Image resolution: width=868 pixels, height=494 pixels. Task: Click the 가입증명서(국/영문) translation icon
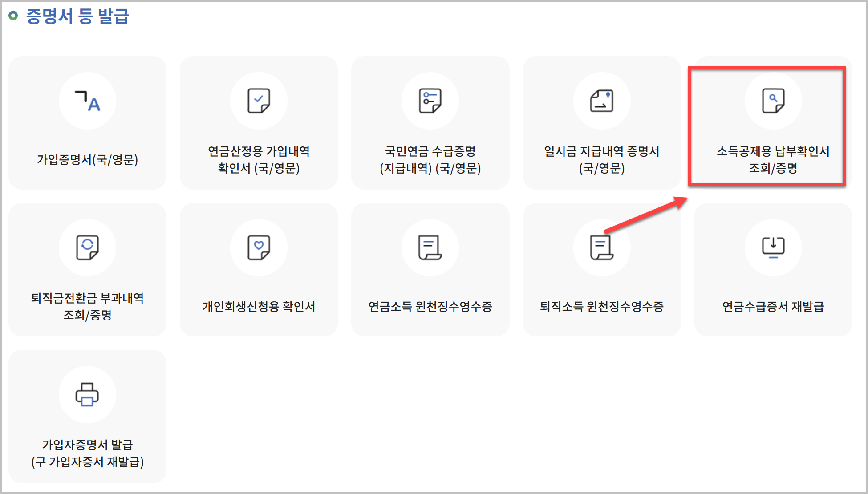(87, 101)
